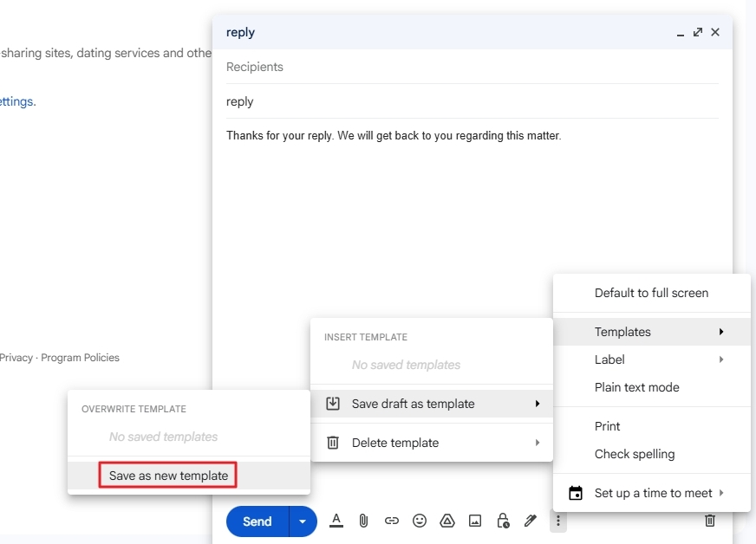Insert photo using image icon
Image resolution: width=756 pixels, height=544 pixels.
(475, 521)
